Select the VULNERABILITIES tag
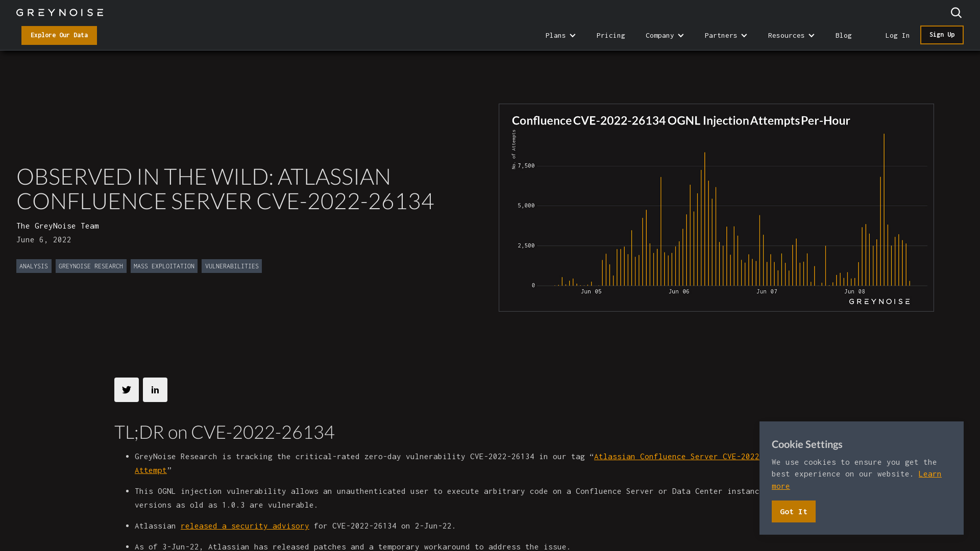The height and width of the screenshot is (551, 980). pyautogui.click(x=232, y=266)
